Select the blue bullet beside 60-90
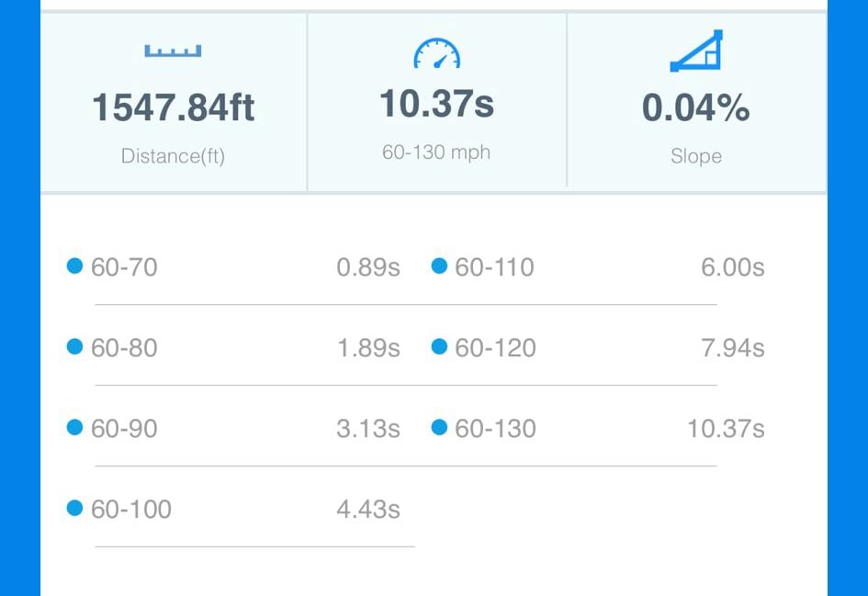This screenshot has width=868, height=596. click(x=75, y=428)
